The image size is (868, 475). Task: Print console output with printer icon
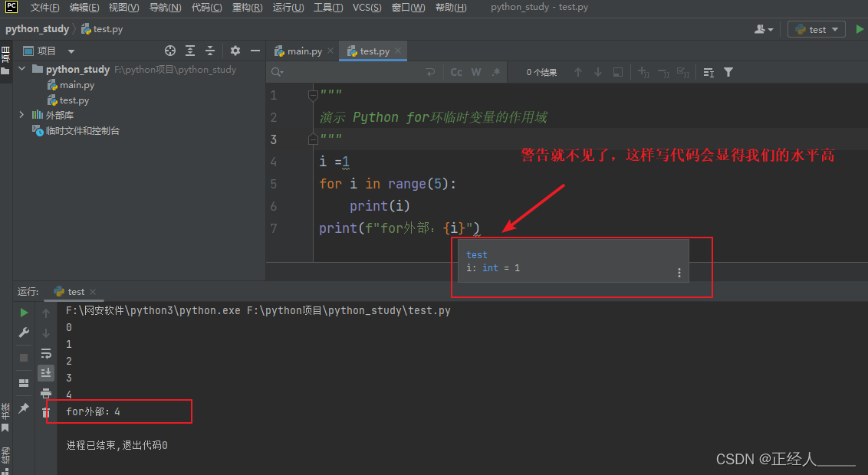(x=46, y=393)
